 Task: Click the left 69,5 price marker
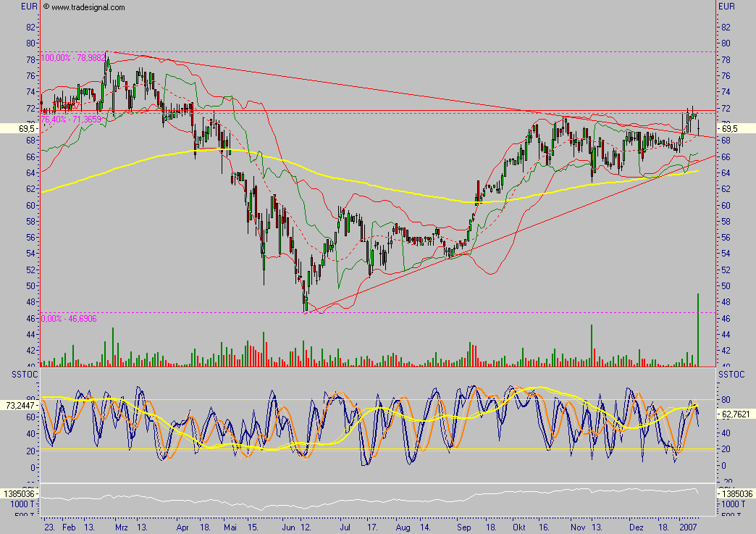pyautogui.click(x=20, y=128)
